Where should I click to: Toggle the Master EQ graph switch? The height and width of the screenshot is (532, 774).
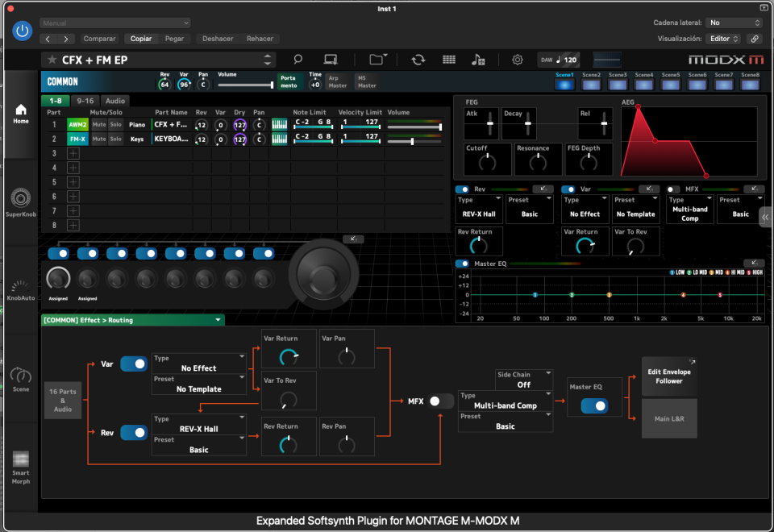coord(463,264)
